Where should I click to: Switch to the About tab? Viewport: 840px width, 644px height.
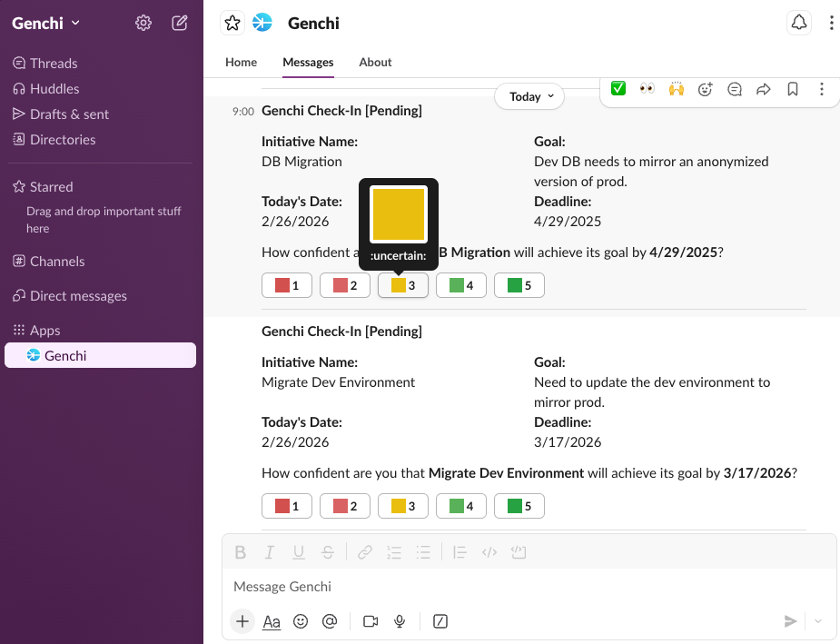tap(374, 62)
